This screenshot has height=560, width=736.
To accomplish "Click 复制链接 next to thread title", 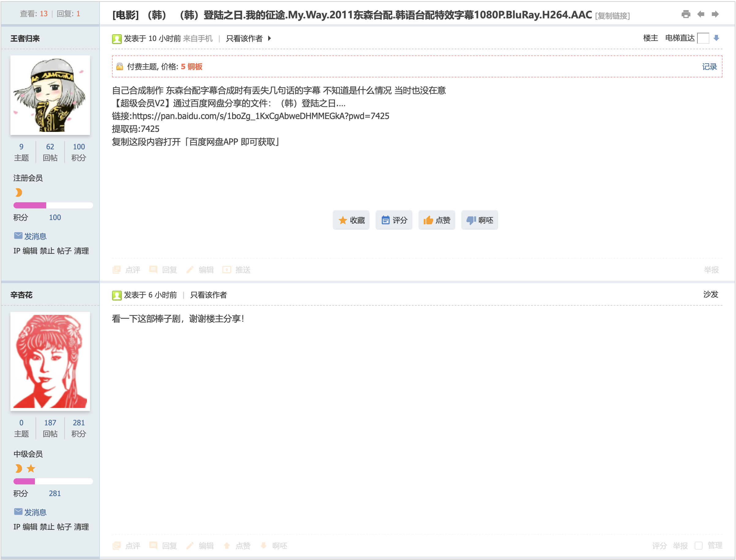I will point(612,16).
